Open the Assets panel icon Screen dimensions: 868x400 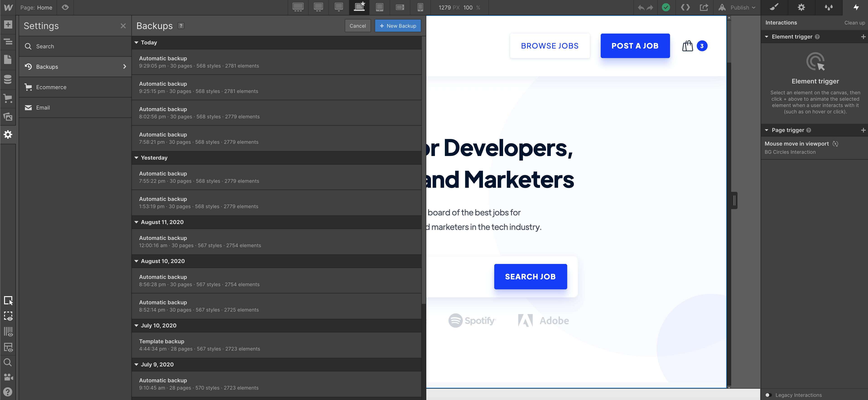(x=8, y=117)
